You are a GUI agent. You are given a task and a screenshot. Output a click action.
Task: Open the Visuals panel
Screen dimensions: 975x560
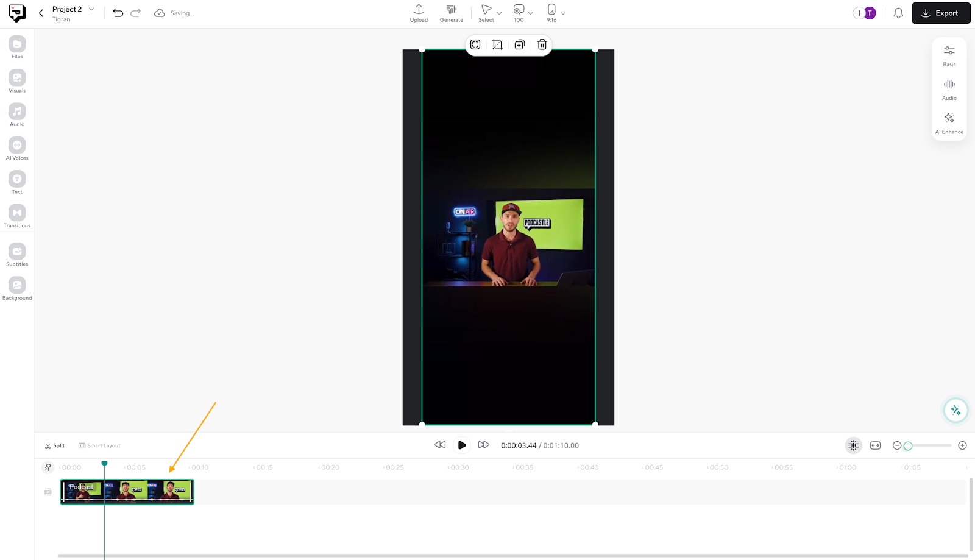(17, 81)
